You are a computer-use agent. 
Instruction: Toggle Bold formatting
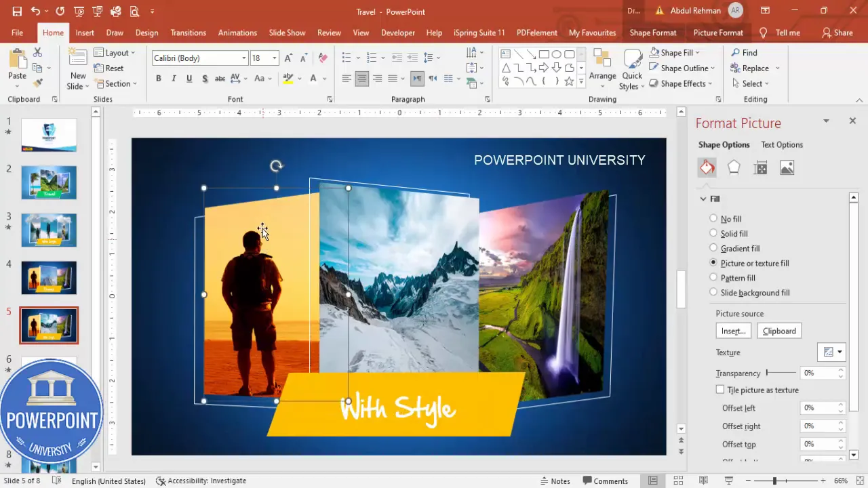(159, 79)
